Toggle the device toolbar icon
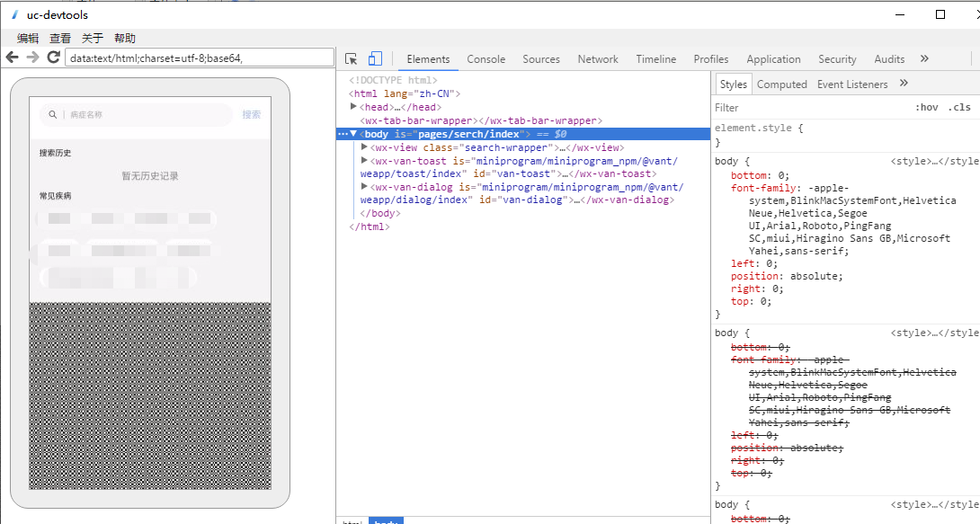Viewport: 980px width, 524px height. point(375,59)
